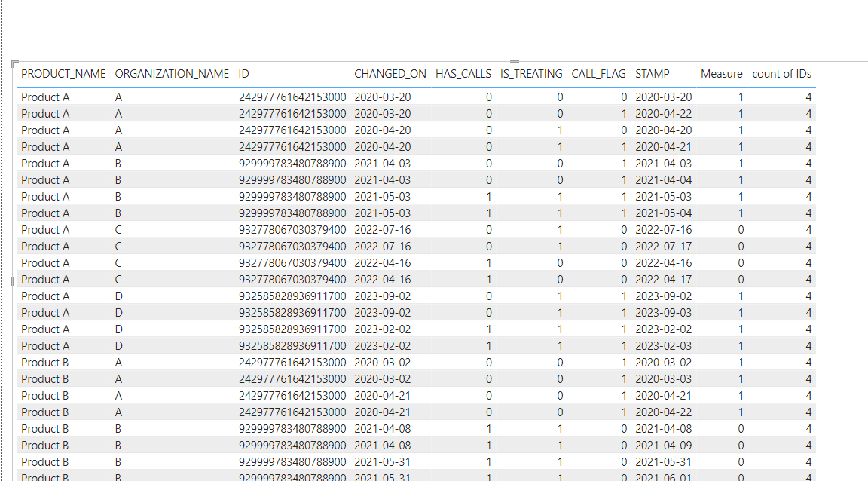Click STAMP value 2022-07-16

[x=663, y=230]
